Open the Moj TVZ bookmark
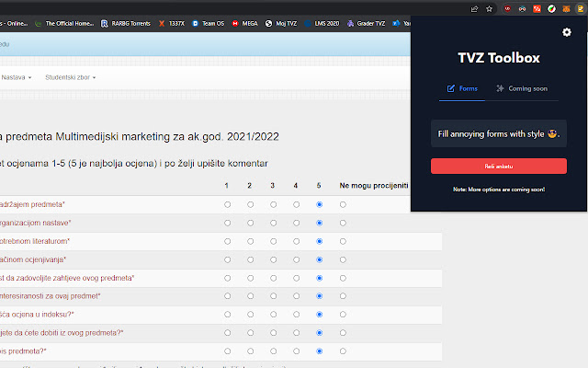This screenshot has height=368, width=588. (x=281, y=24)
